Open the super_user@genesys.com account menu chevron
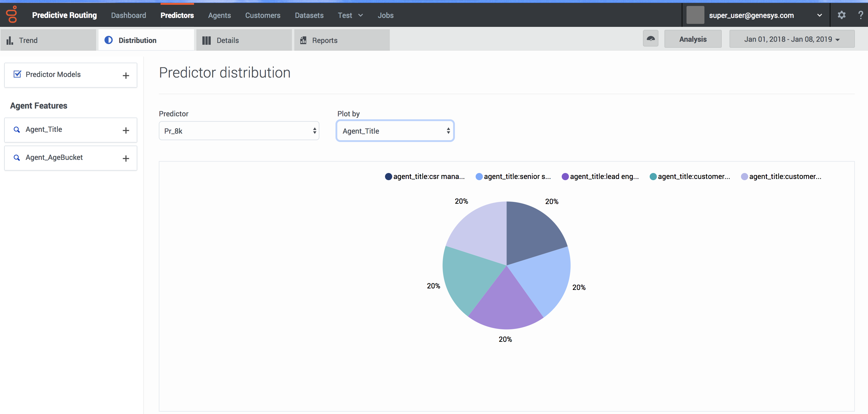 (819, 16)
